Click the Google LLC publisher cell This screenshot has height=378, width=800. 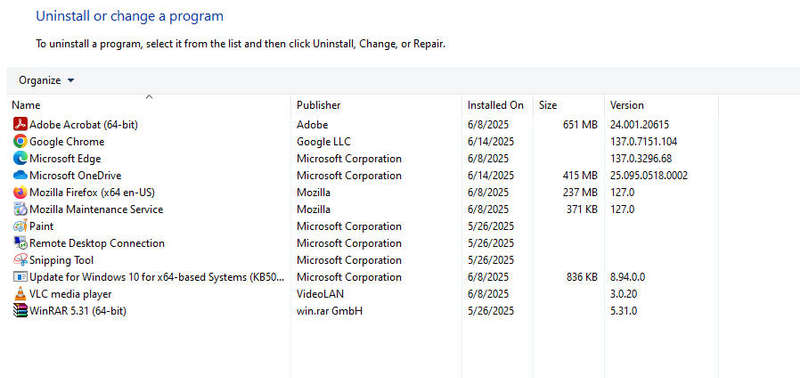(323, 141)
